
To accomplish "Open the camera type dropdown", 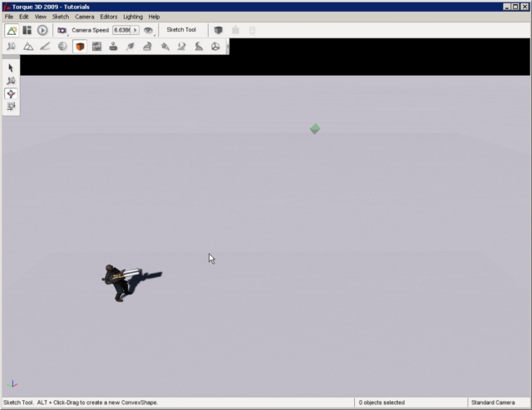I will [x=62, y=30].
